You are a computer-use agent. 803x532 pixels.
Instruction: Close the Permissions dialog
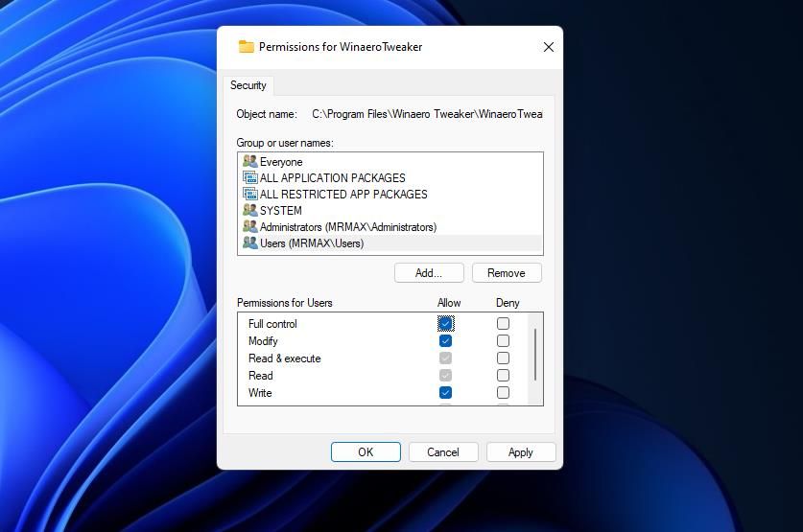[549, 47]
